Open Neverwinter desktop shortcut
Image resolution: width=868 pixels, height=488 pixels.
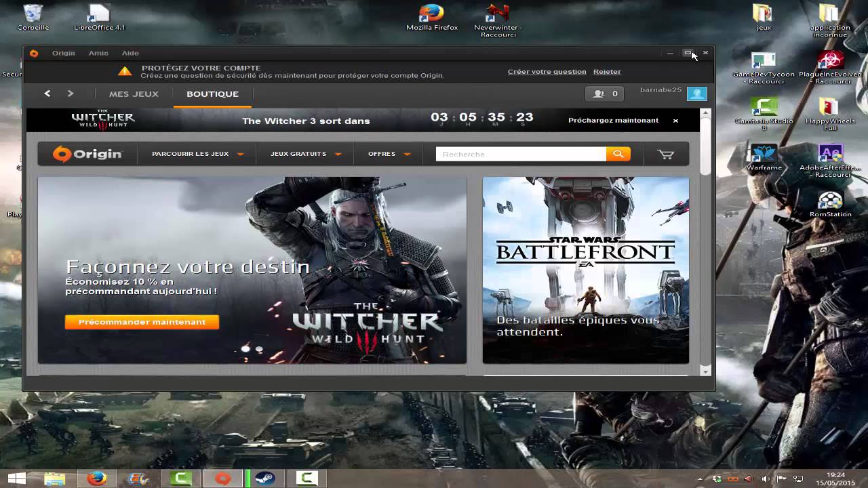coord(498,20)
